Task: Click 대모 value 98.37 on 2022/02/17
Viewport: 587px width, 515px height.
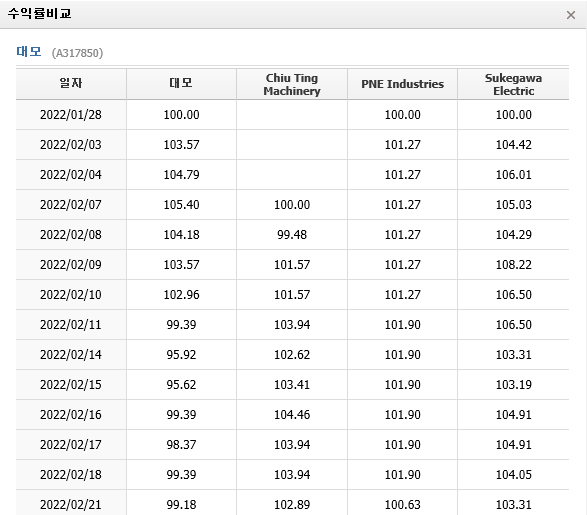Action: (181, 444)
